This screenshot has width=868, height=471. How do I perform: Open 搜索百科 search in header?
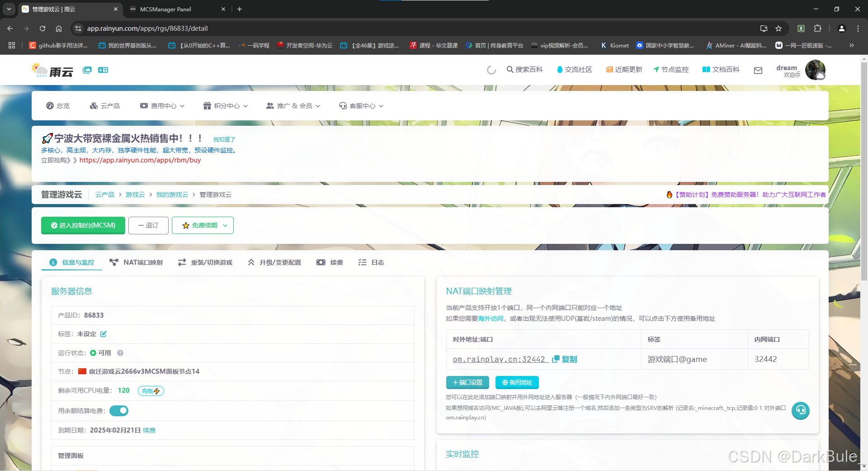[x=524, y=69]
